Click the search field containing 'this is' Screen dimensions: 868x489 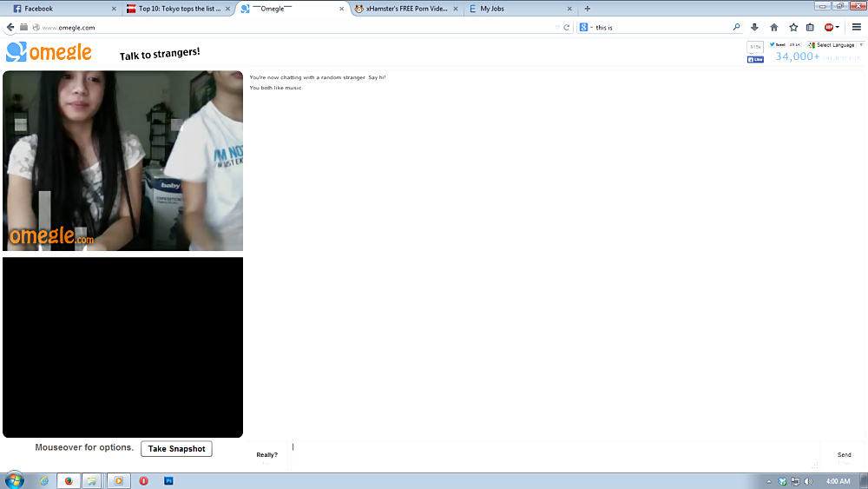coord(661,27)
